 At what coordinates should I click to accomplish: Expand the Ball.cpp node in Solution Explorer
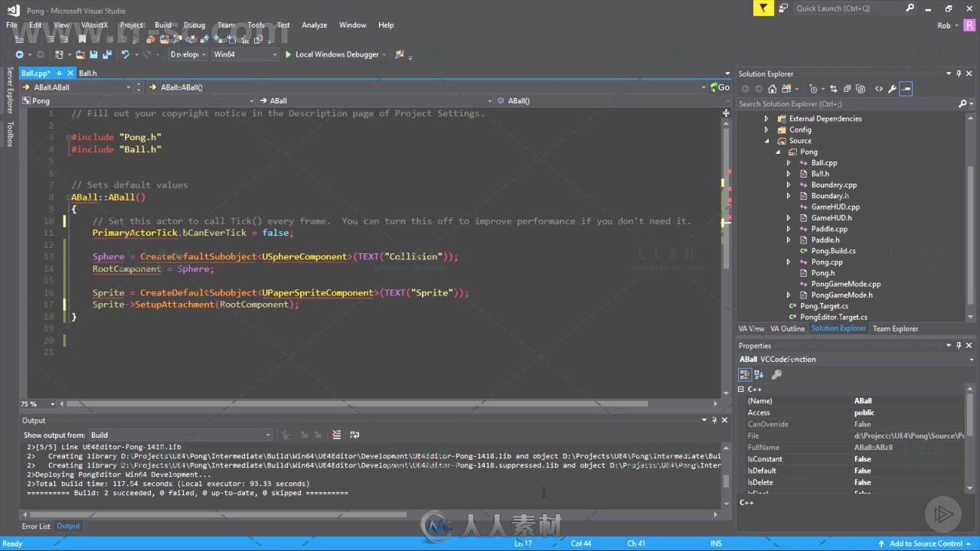pos(789,163)
